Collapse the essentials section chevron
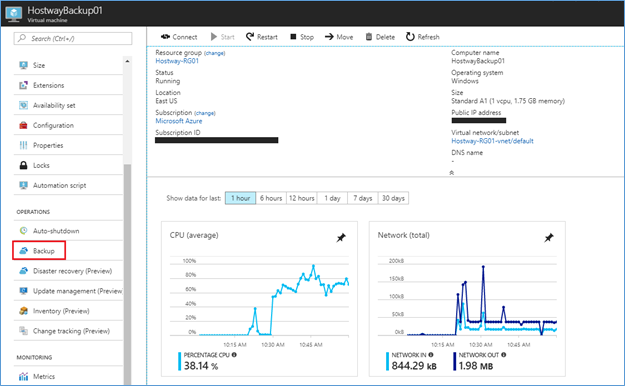Viewport: 625px width, 386px height. (452, 173)
